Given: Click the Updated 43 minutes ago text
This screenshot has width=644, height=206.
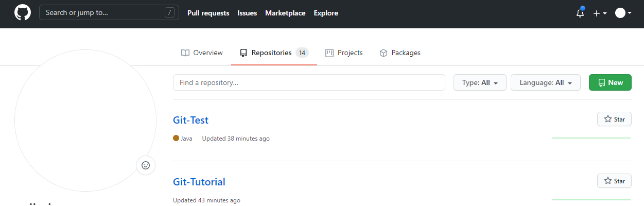Looking at the screenshot, I should [206, 200].
